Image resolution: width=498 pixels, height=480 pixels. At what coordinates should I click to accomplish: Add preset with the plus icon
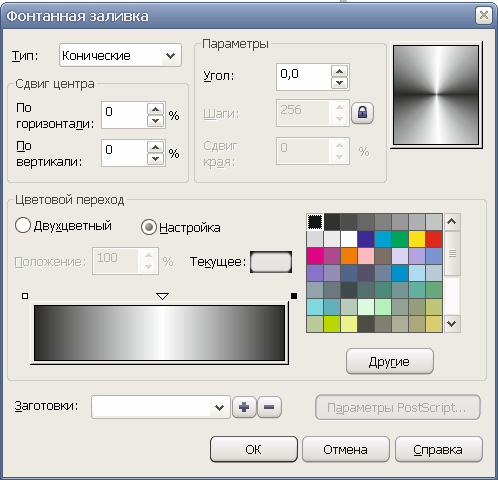pyautogui.click(x=244, y=407)
